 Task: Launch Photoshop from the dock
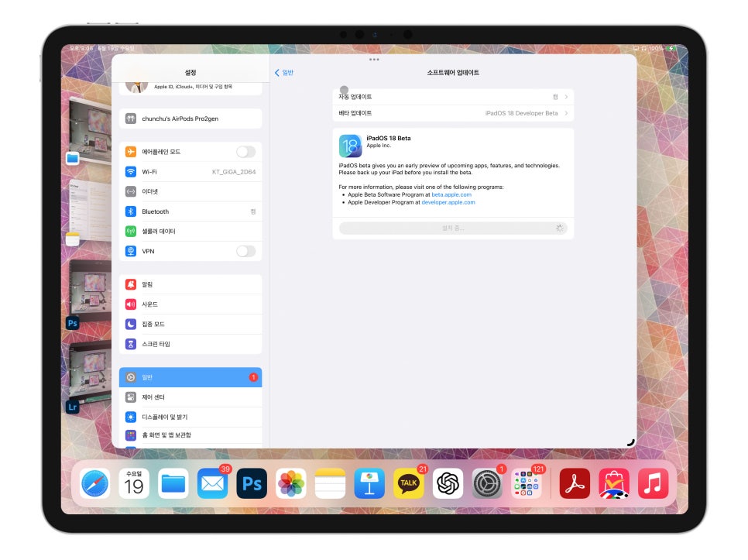coord(252,483)
